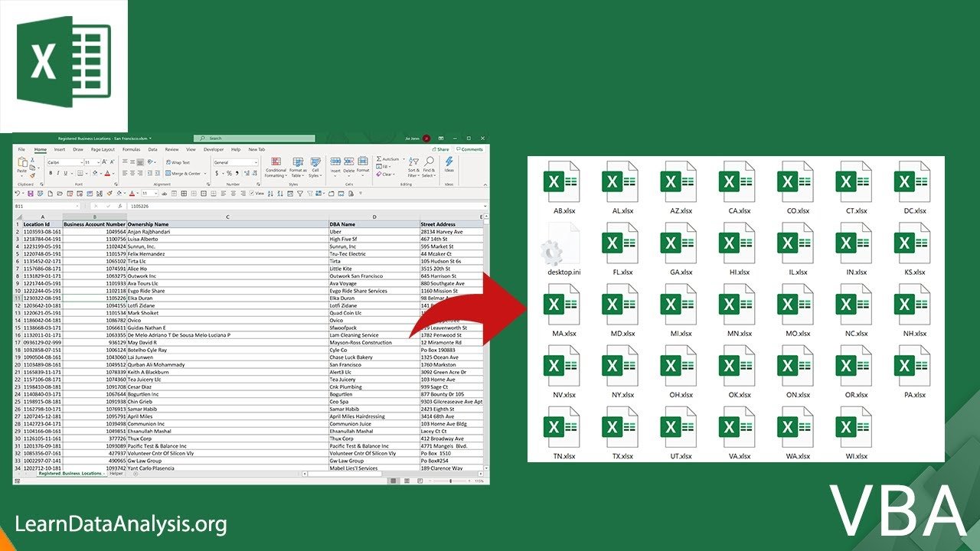Image resolution: width=980 pixels, height=551 pixels.
Task: Adjust the zoom slider in status bar
Action: (x=452, y=481)
